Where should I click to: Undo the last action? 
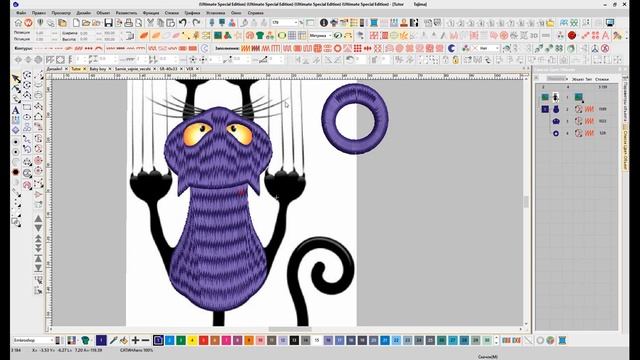pyautogui.click(x=183, y=23)
